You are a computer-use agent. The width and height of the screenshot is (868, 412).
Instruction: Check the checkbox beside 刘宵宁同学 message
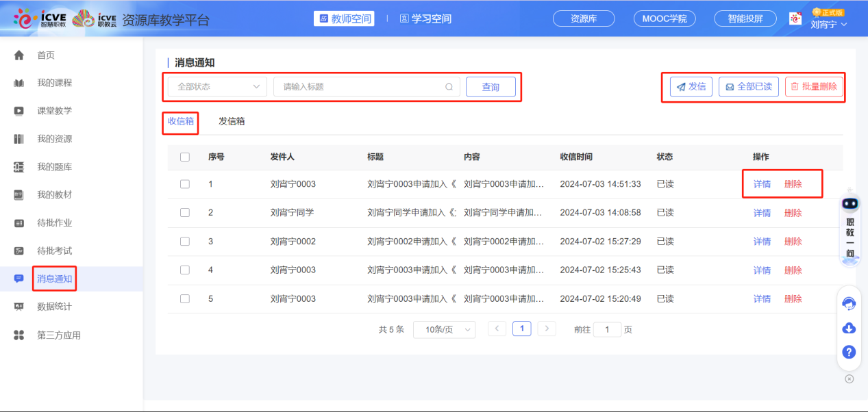(184, 212)
